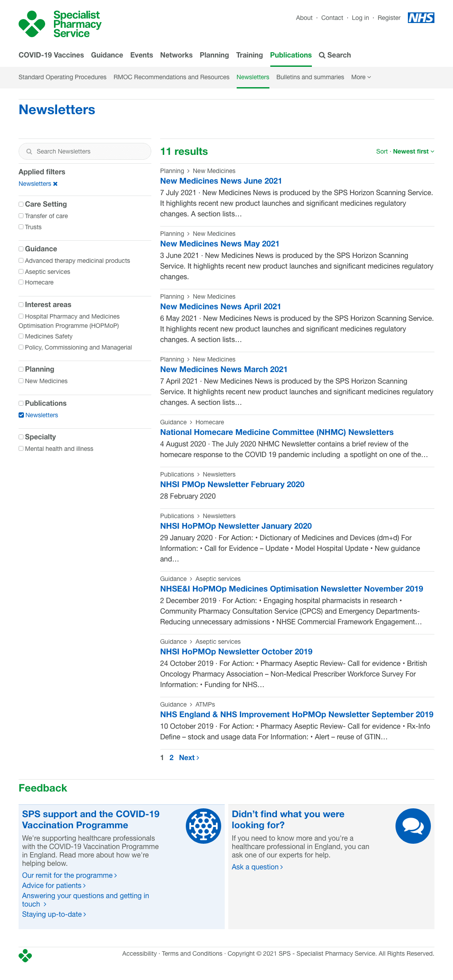Open New Medicines News June 2021
The height and width of the screenshot is (980, 453).
[221, 181]
